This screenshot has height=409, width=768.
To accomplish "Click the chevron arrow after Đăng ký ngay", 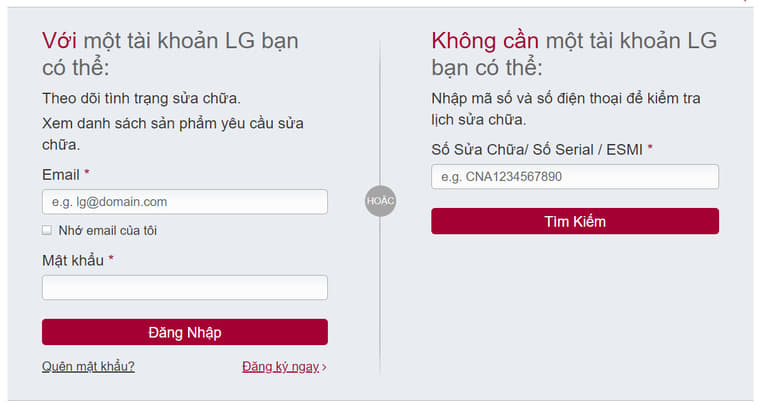I will coord(324,367).
